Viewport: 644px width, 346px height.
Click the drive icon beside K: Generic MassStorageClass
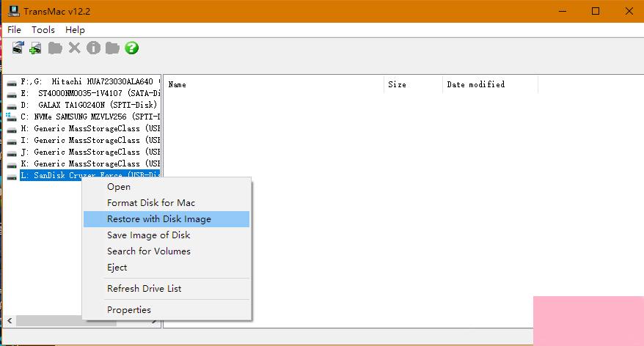(x=12, y=165)
